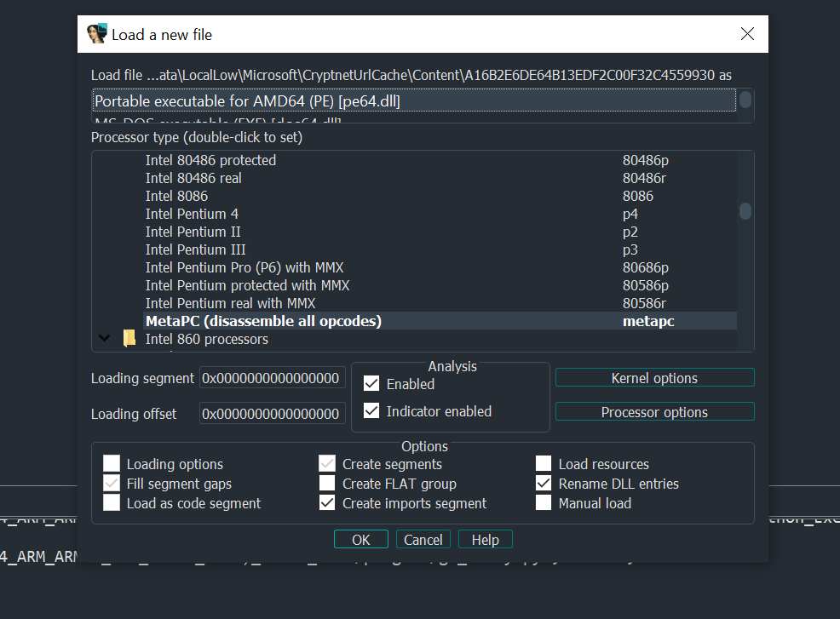Open Kernel options

tap(654, 377)
